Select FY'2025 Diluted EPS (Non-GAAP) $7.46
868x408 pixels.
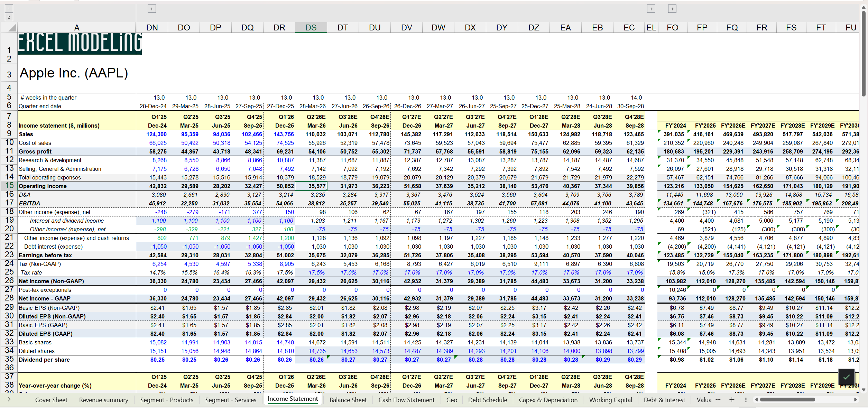(x=702, y=316)
